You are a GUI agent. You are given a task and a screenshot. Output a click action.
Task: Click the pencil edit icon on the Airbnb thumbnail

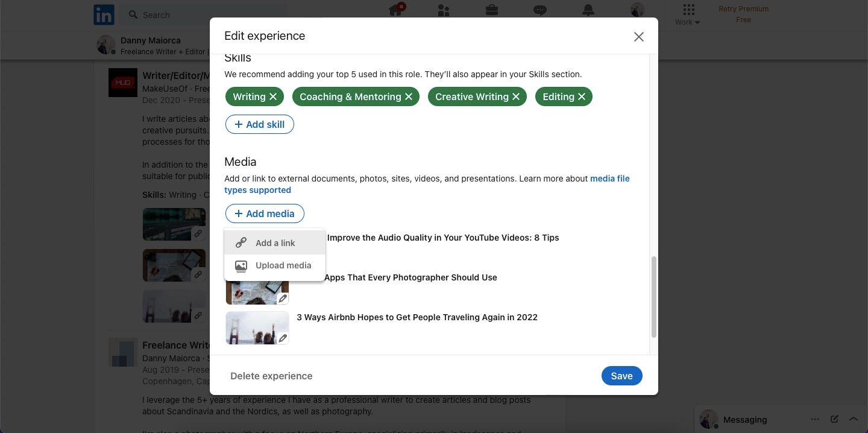pos(282,338)
